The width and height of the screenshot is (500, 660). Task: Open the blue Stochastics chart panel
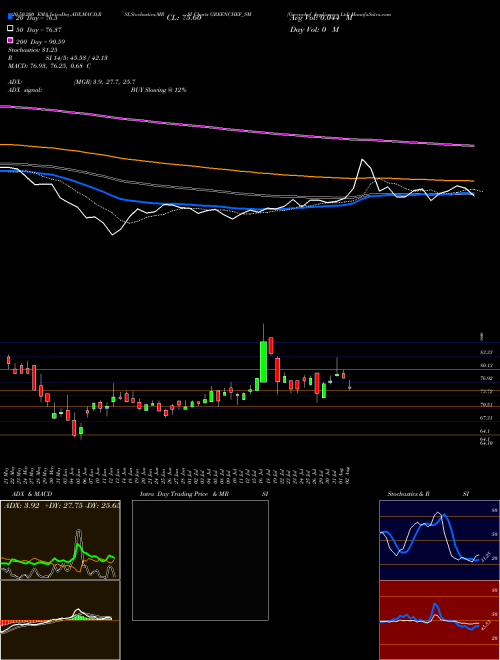(439, 540)
